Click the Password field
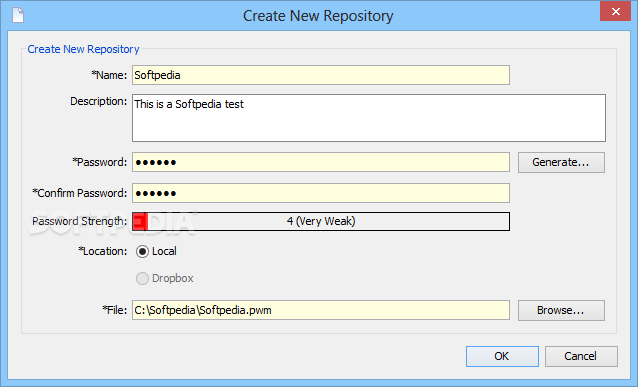The width and height of the screenshot is (638, 387). (321, 162)
